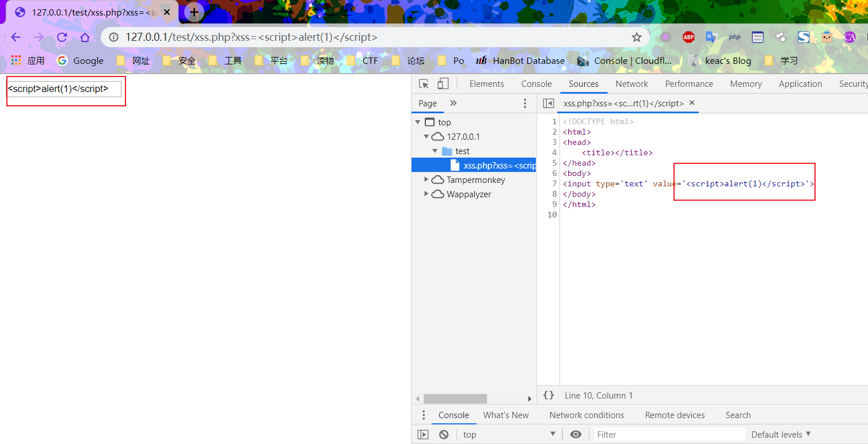Click the browser back arrow
Screen dimensions: 868x444
(16, 37)
